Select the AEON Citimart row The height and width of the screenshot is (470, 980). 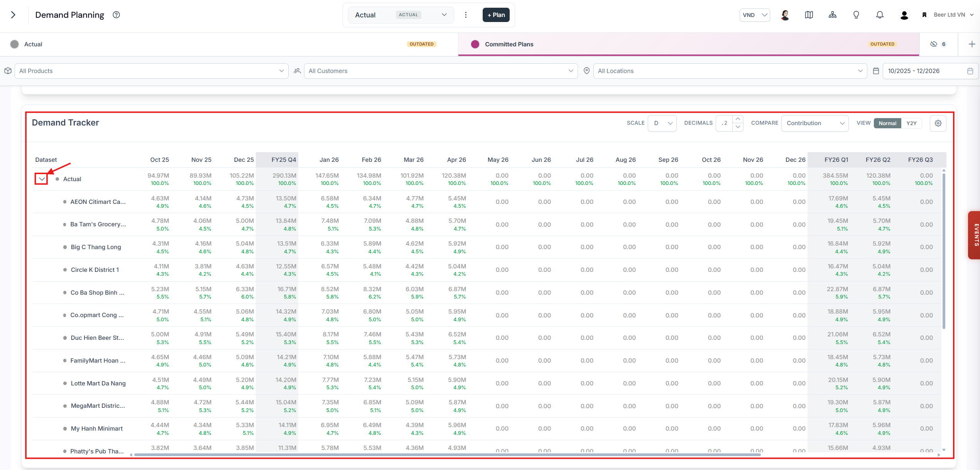(487, 202)
